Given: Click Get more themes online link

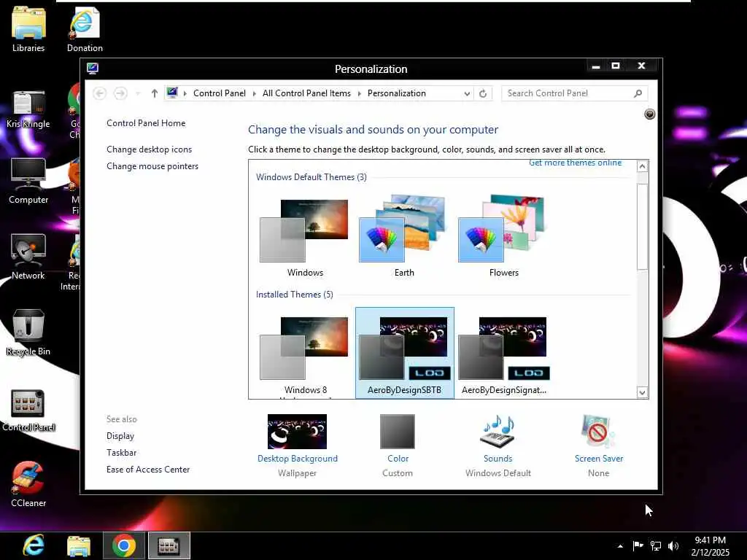Looking at the screenshot, I should pos(575,163).
